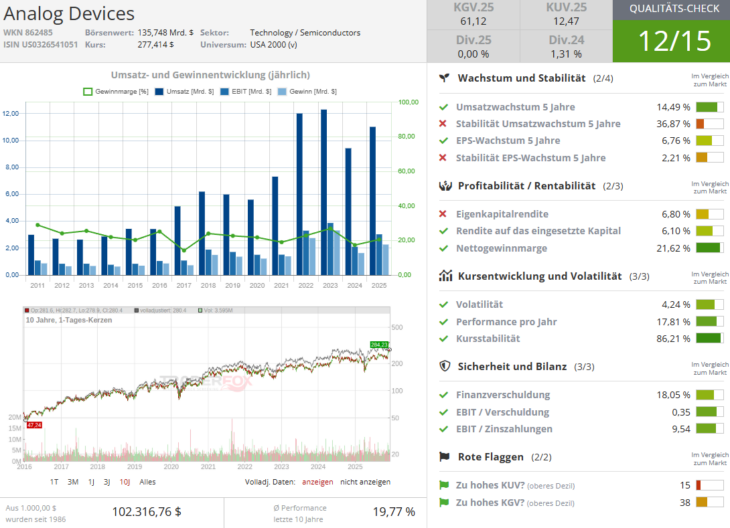Image resolution: width=730 pixels, height=528 pixels.
Task: Click the shield icon beside Sicherheit und Bilanz
Action: [x=444, y=366]
